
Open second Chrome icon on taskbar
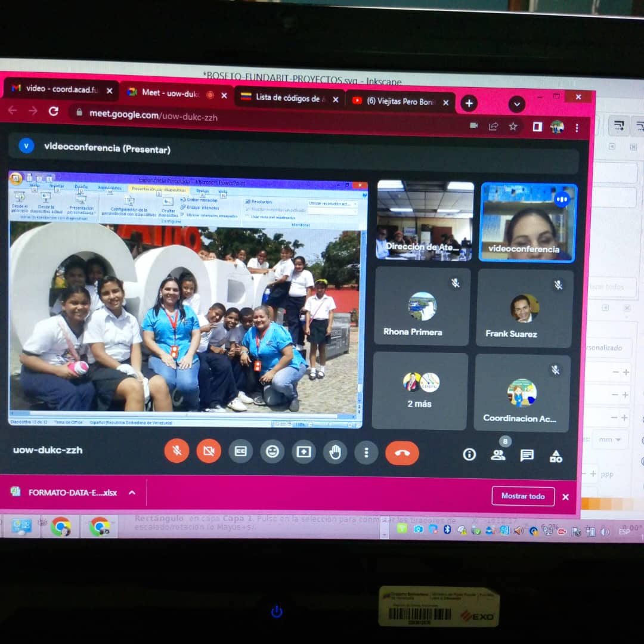[100, 527]
